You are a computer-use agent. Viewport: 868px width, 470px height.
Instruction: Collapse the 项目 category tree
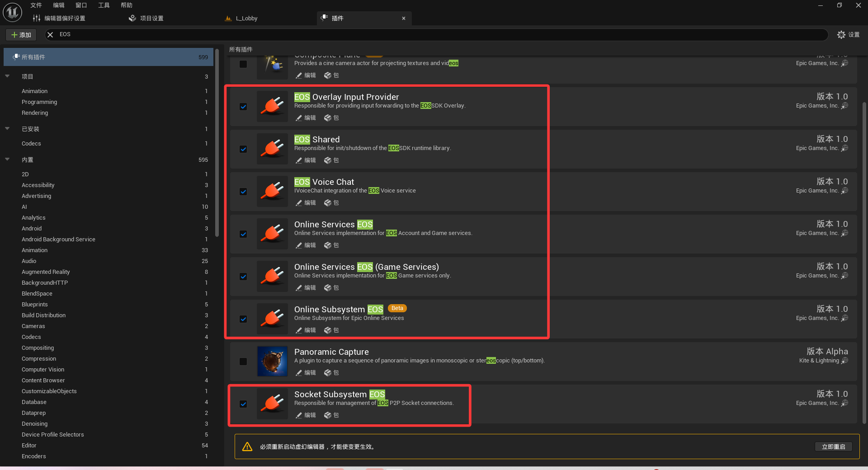point(7,76)
